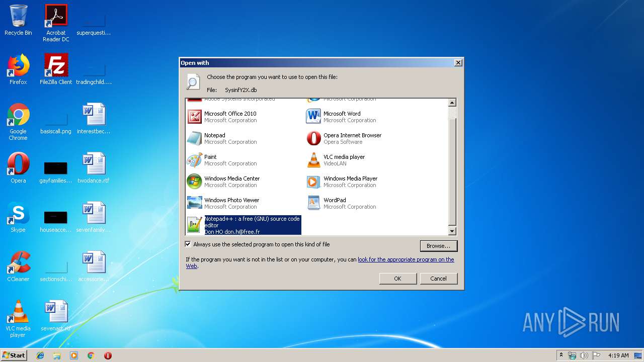Open Acrobat Reader DC desktop shortcut

point(56,24)
